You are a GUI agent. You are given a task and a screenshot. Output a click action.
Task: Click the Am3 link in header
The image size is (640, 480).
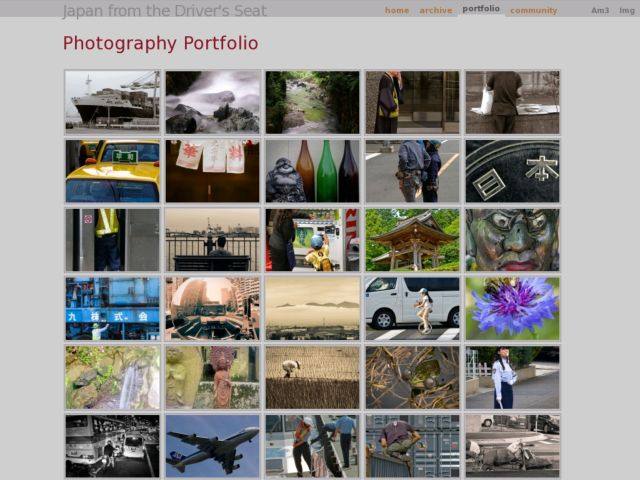tap(600, 11)
